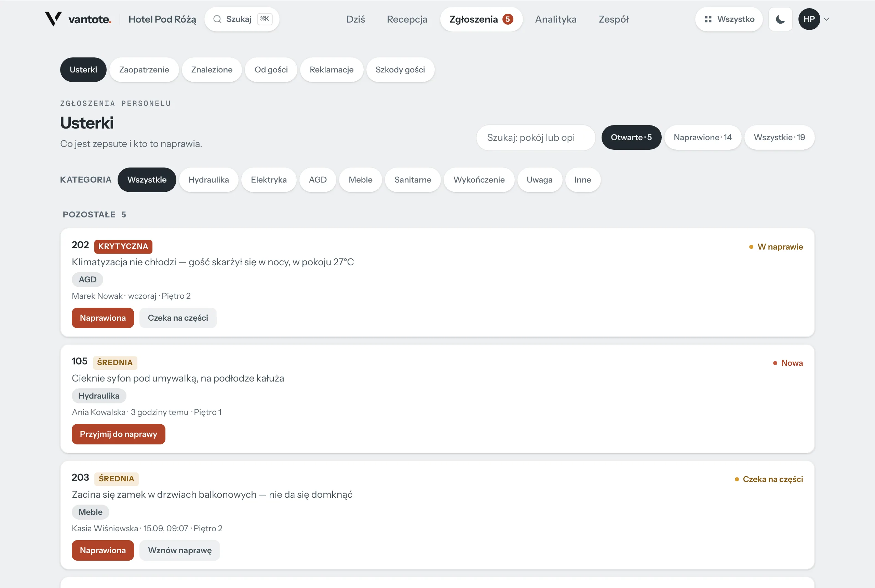875x588 pixels.
Task: Click the vantote logo icon
Action: click(53, 19)
